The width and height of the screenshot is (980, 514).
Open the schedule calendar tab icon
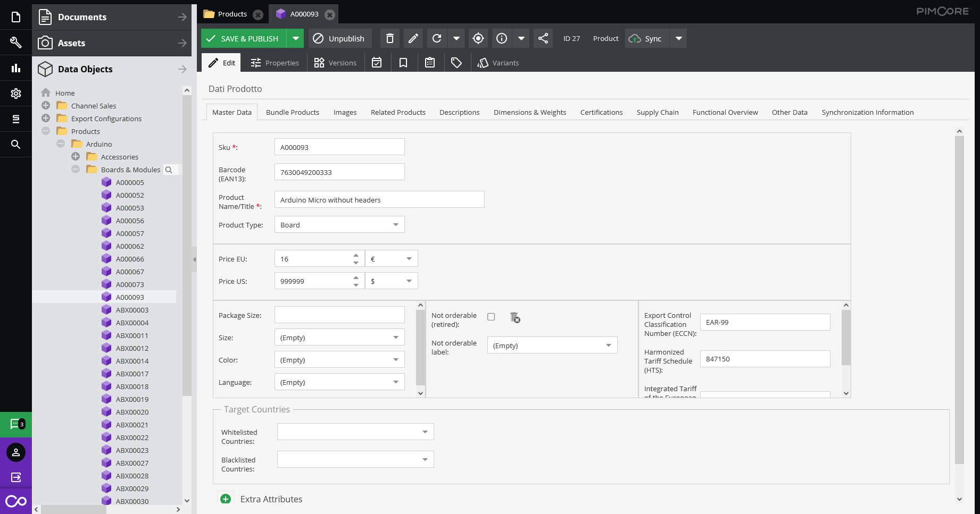pyautogui.click(x=377, y=63)
